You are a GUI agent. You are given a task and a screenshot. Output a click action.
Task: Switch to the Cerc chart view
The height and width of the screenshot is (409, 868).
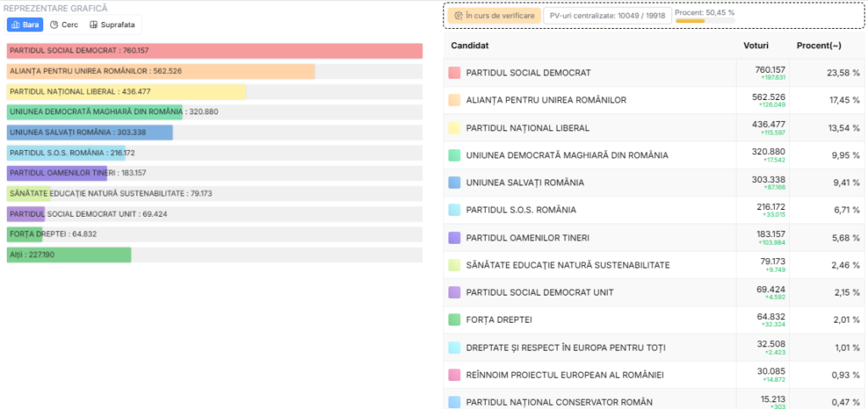64,25
